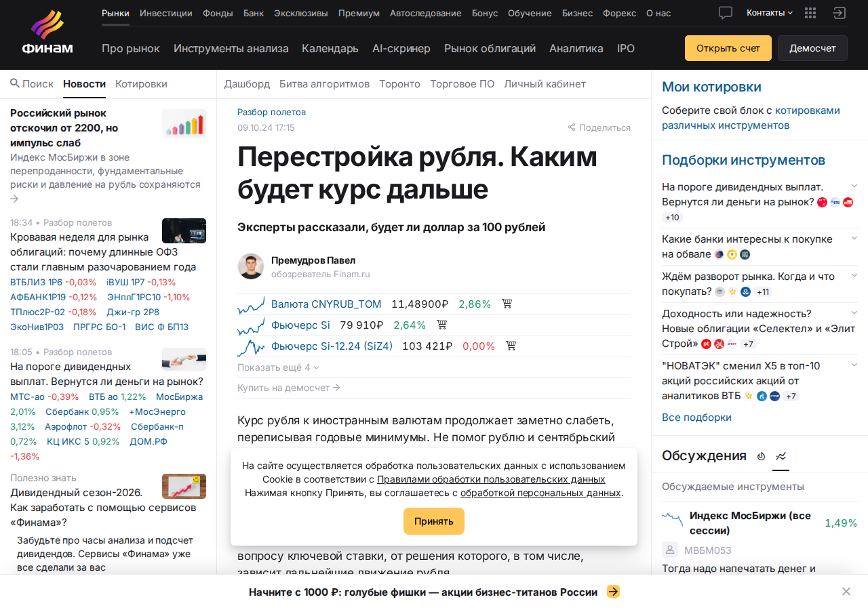The image size is (868, 610).
Task: Click the arrow after the Russian market summary
Action: (x=15, y=199)
